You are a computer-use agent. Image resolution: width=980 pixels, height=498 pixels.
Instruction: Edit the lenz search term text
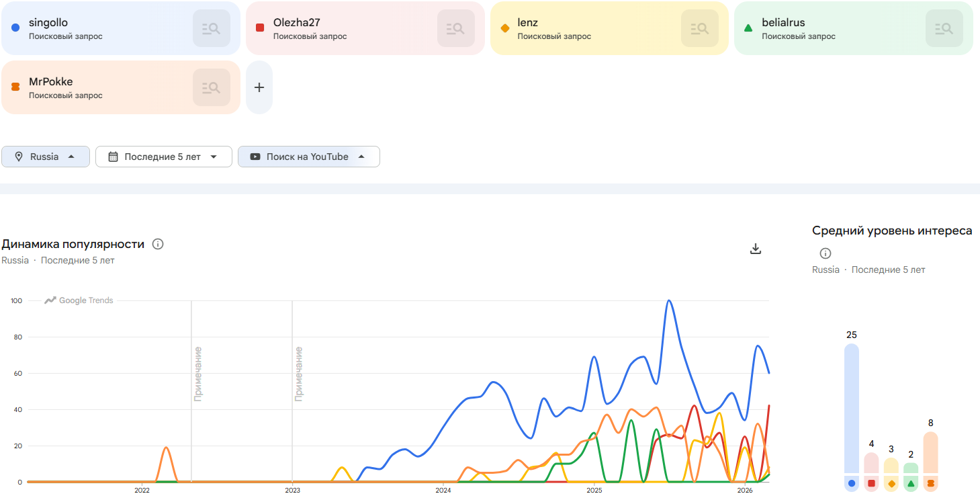pos(527,23)
